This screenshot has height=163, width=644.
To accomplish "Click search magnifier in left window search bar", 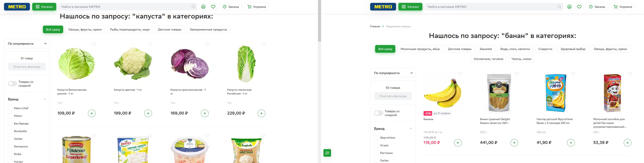I will [x=193, y=7].
